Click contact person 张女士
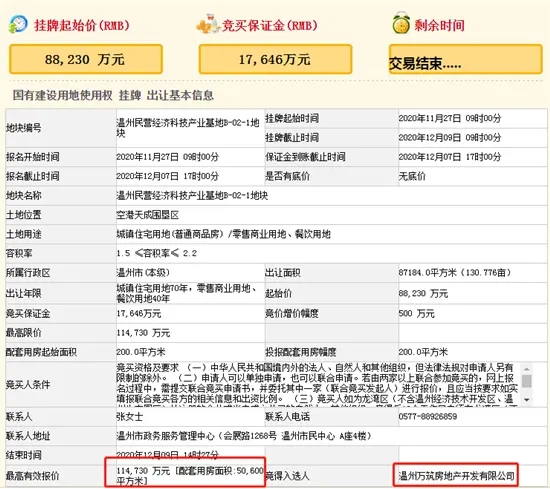Viewport: 550px width, 489px height. (129, 417)
